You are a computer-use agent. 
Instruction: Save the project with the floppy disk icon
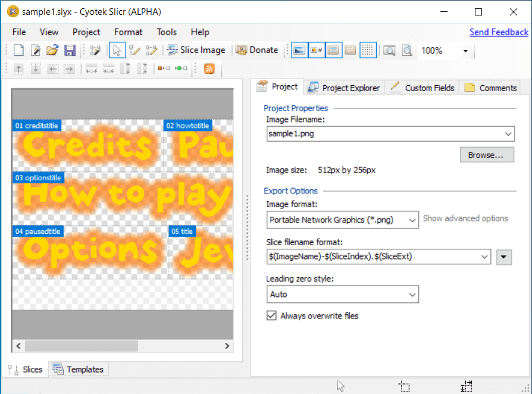pyautogui.click(x=70, y=50)
